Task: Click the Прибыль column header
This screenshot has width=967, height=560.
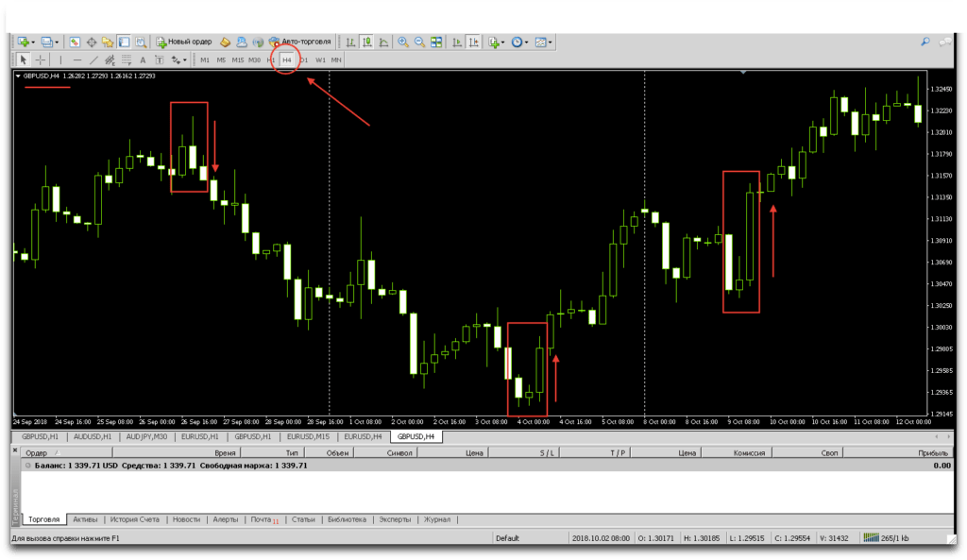Action: point(933,453)
